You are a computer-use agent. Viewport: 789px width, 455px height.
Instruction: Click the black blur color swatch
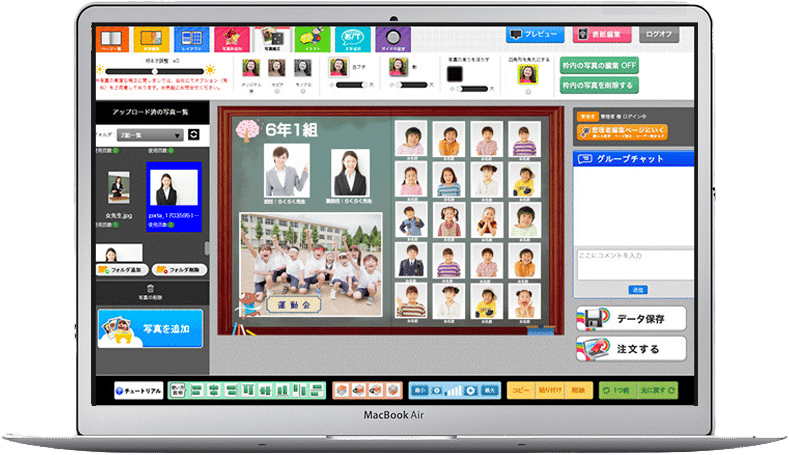coord(455,73)
